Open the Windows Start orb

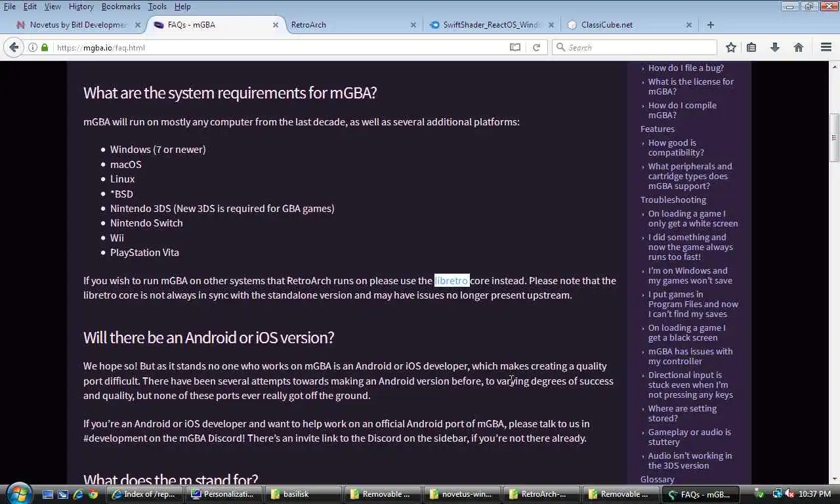coord(19,493)
